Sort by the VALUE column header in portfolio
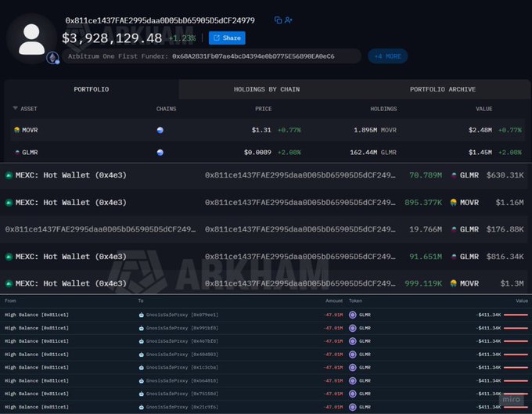 click(483, 109)
